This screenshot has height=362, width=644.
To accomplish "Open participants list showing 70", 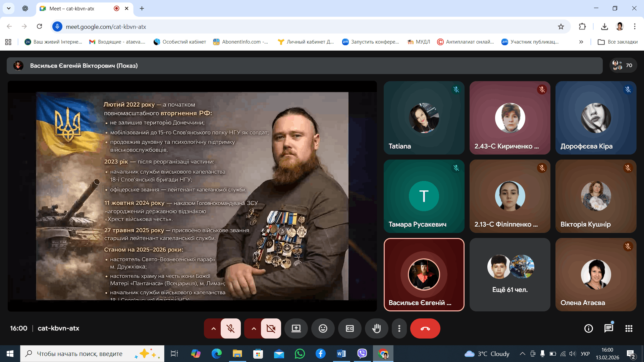I will [x=623, y=65].
